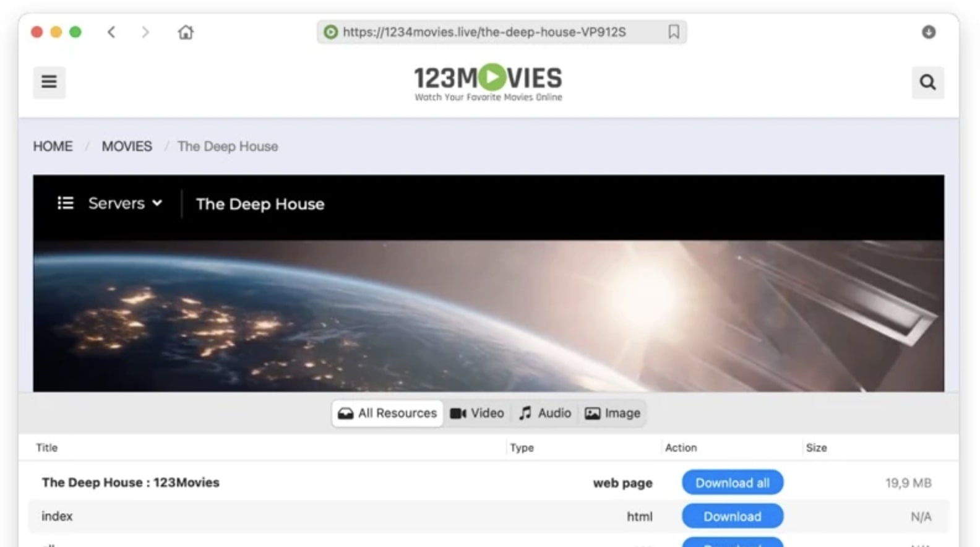Go to HOME breadcrumb

pos(53,147)
